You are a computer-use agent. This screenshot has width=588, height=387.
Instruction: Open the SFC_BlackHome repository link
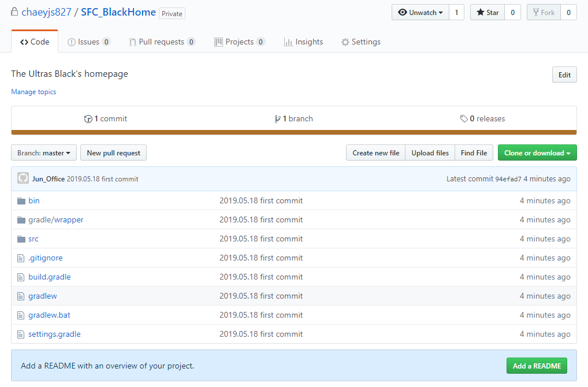click(x=118, y=12)
